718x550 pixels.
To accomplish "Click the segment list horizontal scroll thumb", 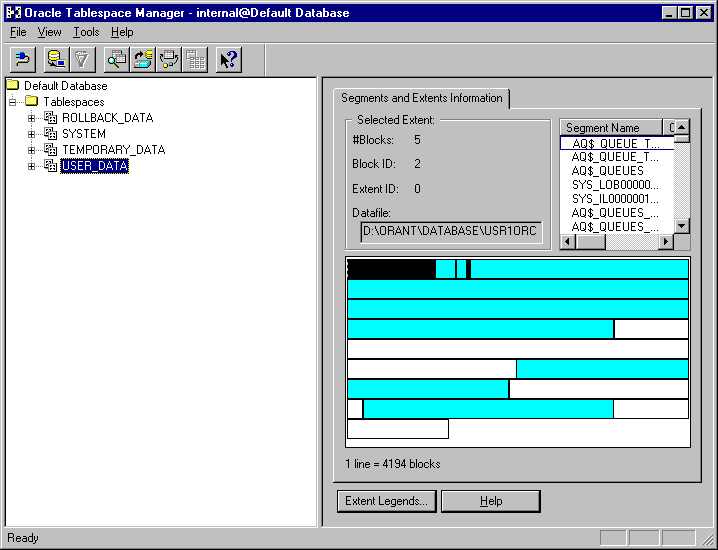I will pos(591,241).
